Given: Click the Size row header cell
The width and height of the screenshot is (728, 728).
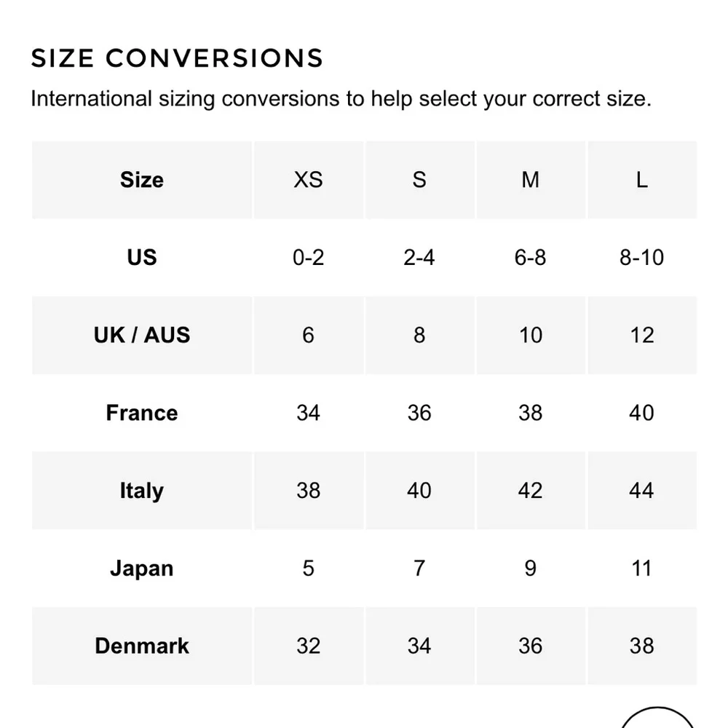Looking at the screenshot, I should (142, 180).
